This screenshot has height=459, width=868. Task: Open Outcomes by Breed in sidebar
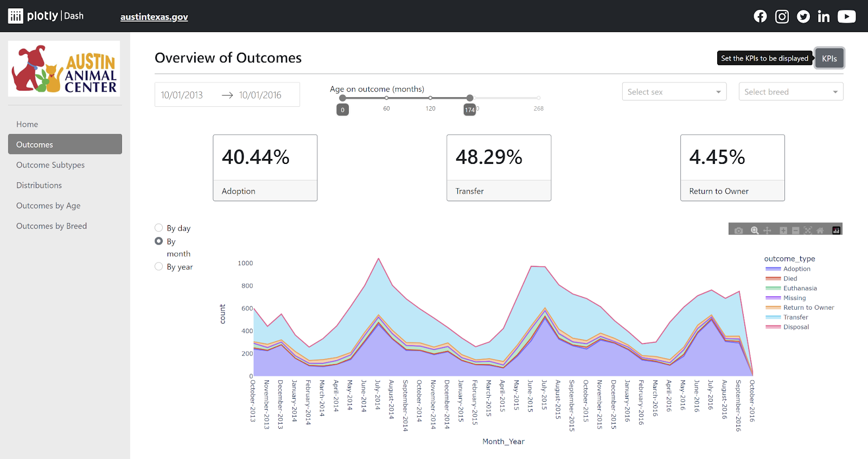(x=65, y=226)
